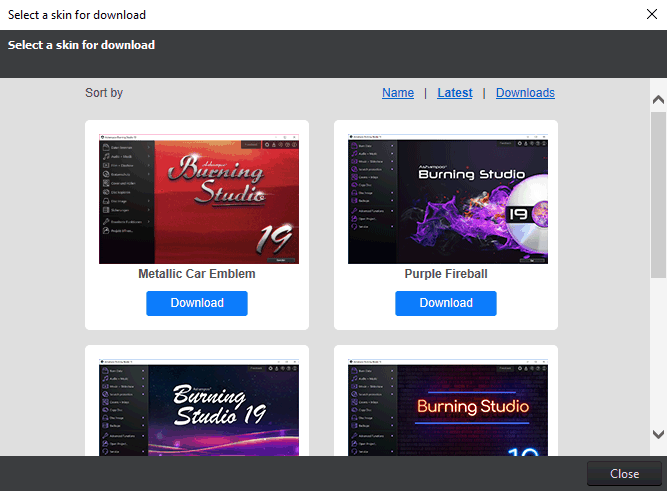Image resolution: width=667 pixels, height=491 pixels.
Task: Open the Metallic Car Emblem preview thumbnail
Action: tap(199, 199)
